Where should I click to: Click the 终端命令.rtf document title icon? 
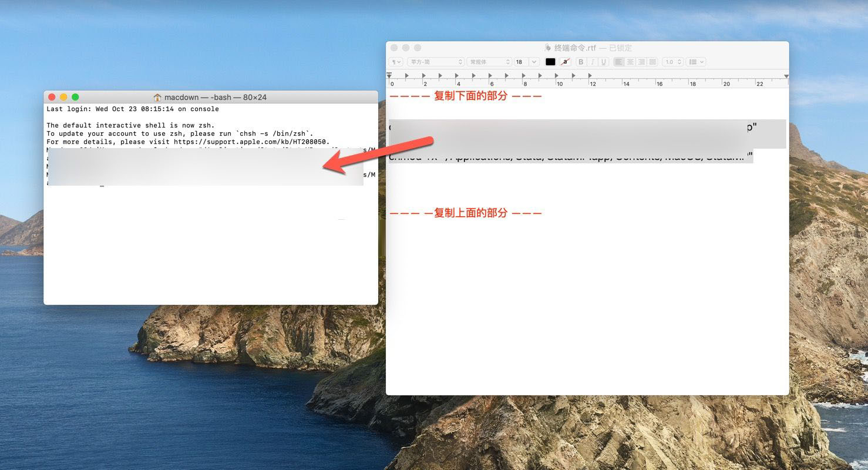coord(548,48)
